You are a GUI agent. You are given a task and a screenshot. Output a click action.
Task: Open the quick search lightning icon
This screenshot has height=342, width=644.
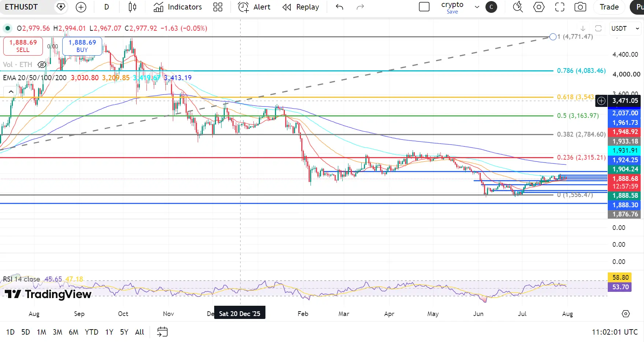[518, 7]
